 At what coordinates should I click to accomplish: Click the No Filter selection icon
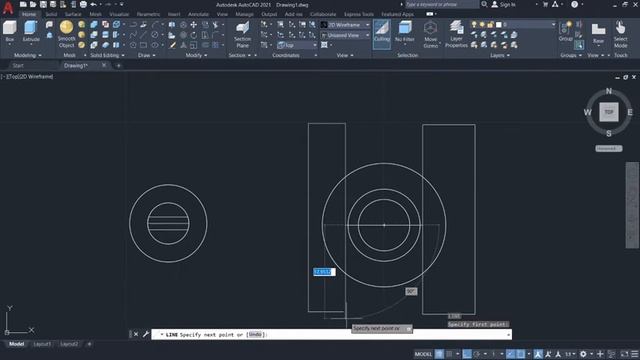pyautogui.click(x=404, y=32)
